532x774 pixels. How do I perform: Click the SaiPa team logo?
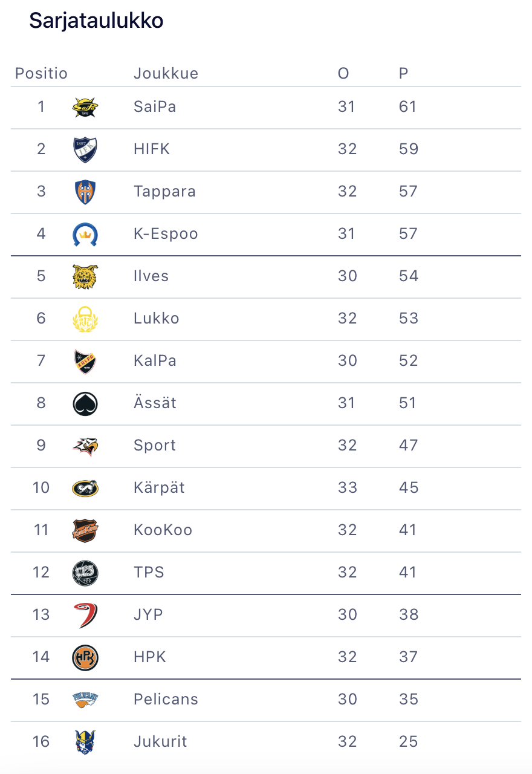point(85,108)
